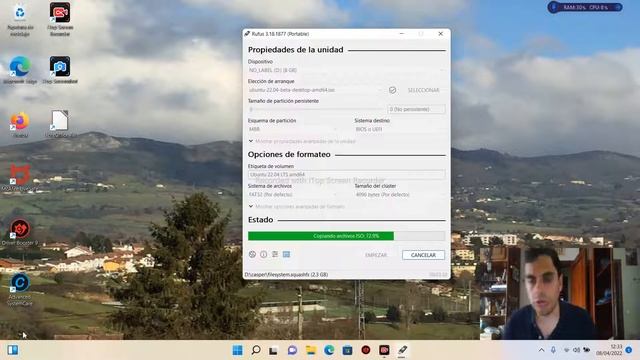Screen dimensions: 640x360
Task: Expand advanced format options section
Action: pyautogui.click(x=297, y=207)
